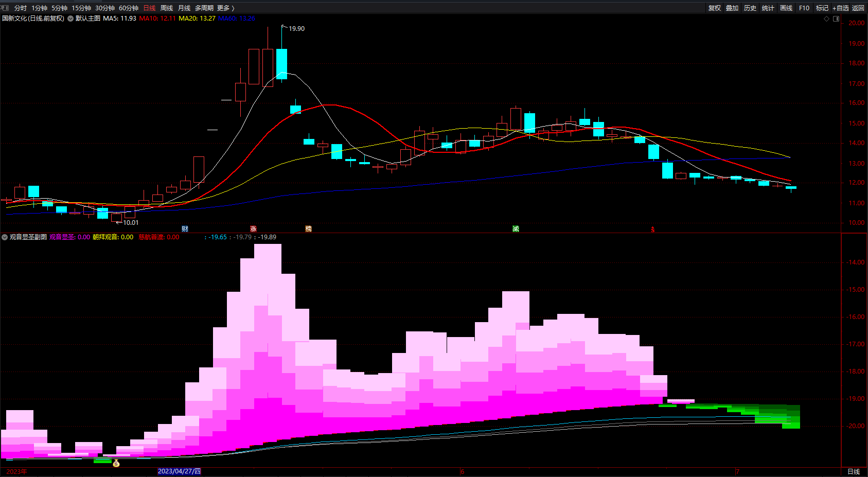Click the 观音显圣: 0.00 value

pyautogui.click(x=69, y=237)
